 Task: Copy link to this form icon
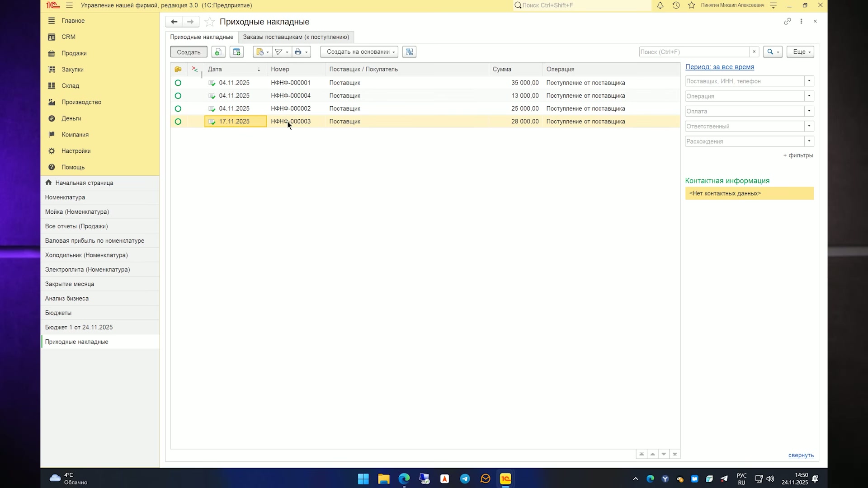788,21
